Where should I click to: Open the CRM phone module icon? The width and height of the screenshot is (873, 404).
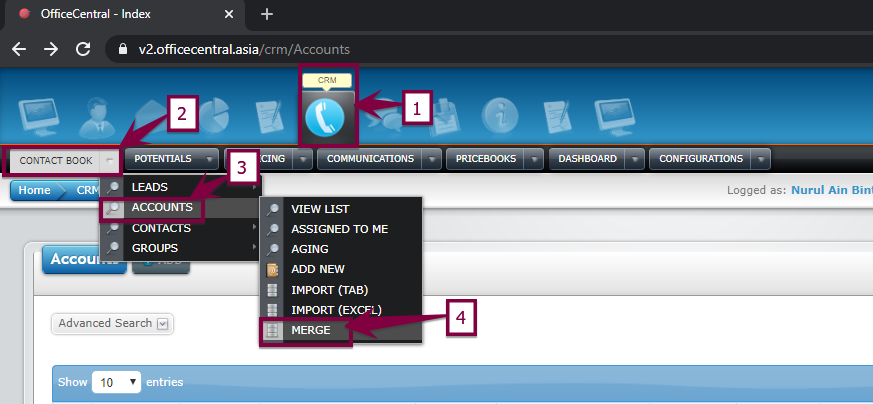click(x=325, y=116)
